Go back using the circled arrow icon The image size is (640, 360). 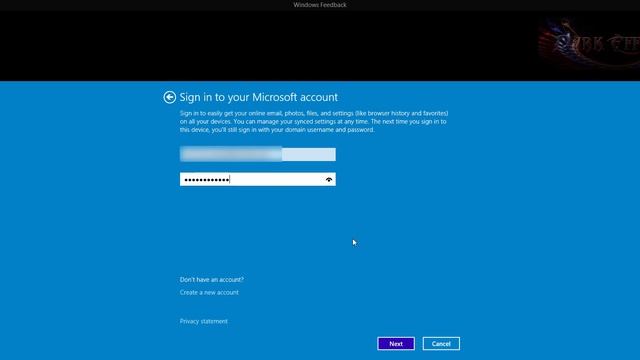(169, 97)
